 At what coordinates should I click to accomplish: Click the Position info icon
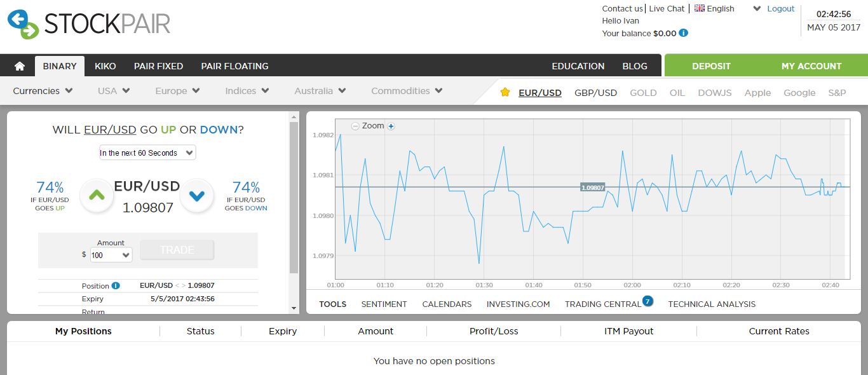pos(116,285)
